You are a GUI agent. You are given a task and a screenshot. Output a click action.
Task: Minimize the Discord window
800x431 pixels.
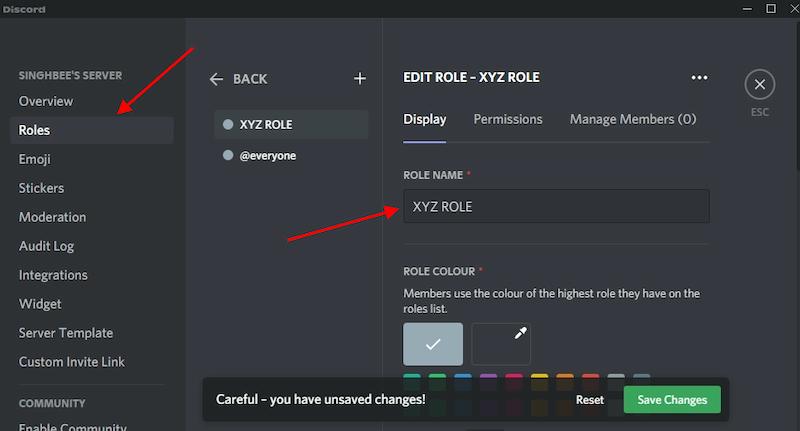745,9
